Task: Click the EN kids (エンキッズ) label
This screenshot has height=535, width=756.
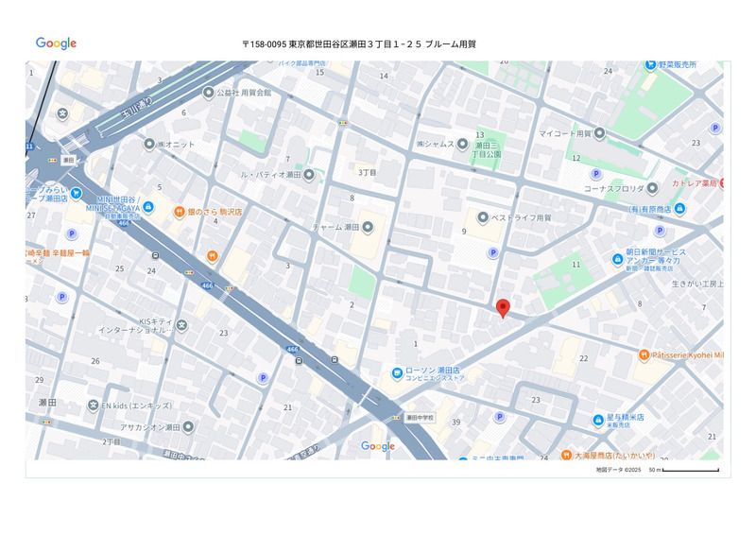Action: [136, 406]
